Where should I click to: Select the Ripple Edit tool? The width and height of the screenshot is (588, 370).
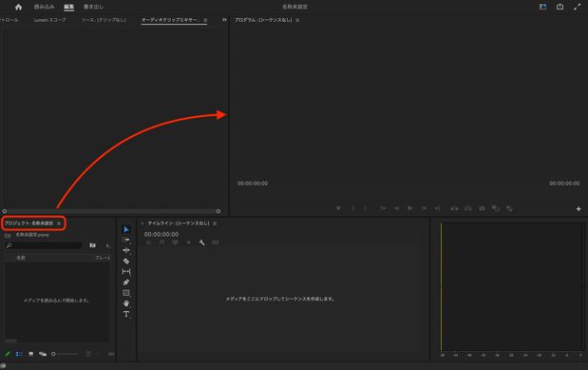point(126,250)
